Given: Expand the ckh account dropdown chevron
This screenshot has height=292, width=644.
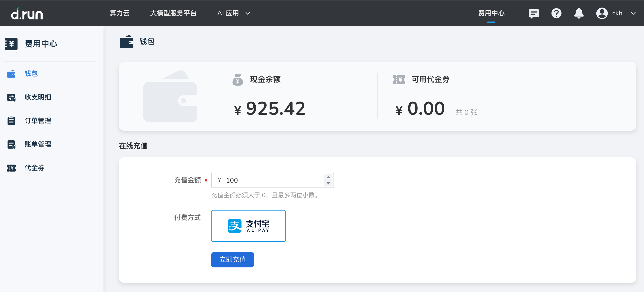Looking at the screenshot, I should (633, 13).
